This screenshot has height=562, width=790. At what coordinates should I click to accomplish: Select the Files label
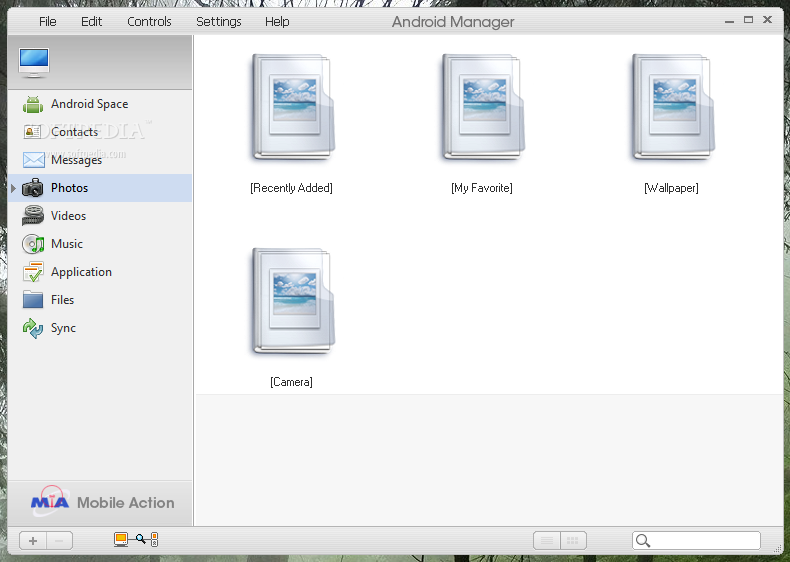(62, 300)
